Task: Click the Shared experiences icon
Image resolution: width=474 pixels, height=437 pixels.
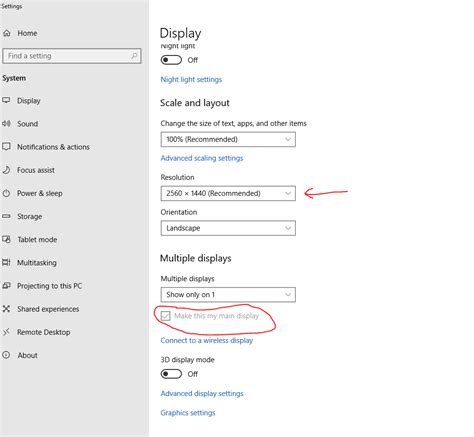Action: click(x=6, y=309)
